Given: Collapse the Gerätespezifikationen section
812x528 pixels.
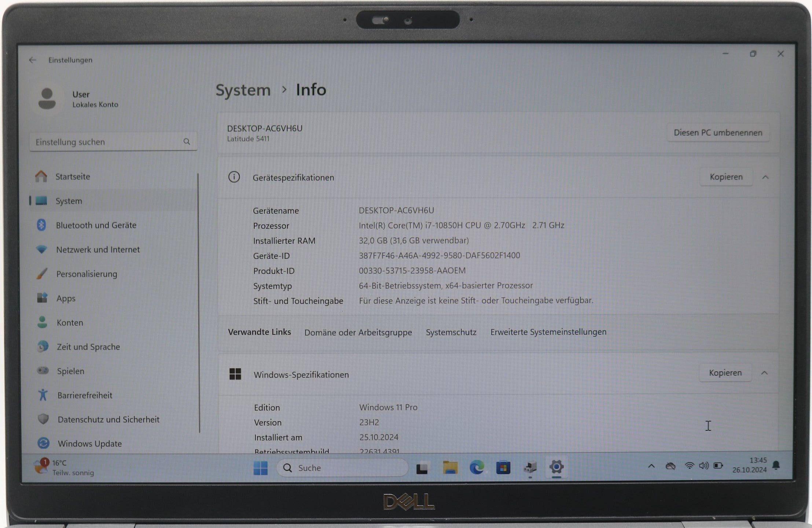Looking at the screenshot, I should [x=765, y=177].
